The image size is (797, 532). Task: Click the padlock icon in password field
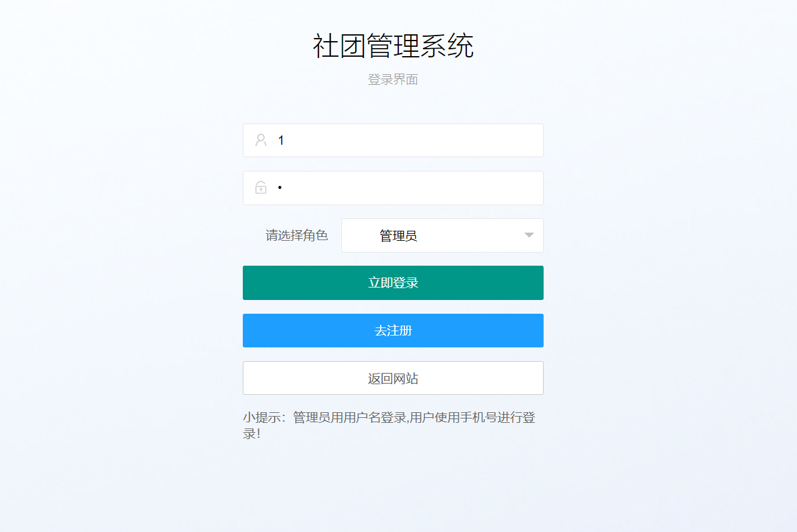click(261, 187)
